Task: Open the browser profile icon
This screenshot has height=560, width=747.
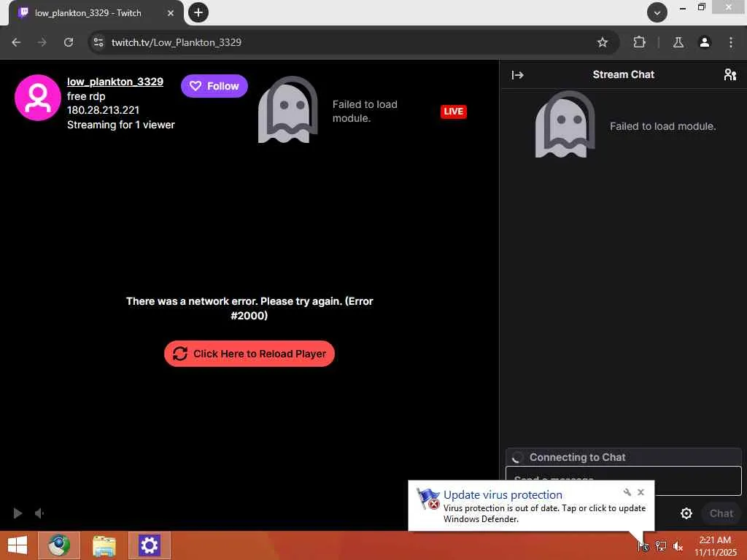Action: pyautogui.click(x=704, y=42)
